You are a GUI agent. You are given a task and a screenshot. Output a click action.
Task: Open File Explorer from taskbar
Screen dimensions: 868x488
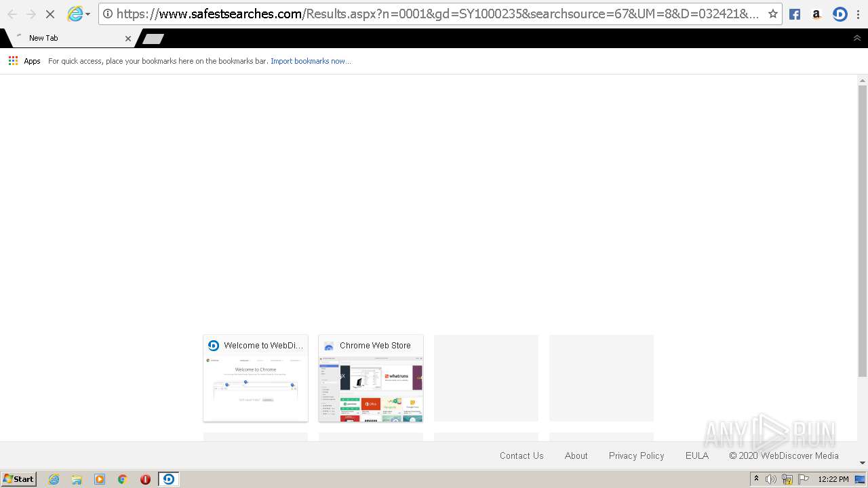tap(77, 479)
